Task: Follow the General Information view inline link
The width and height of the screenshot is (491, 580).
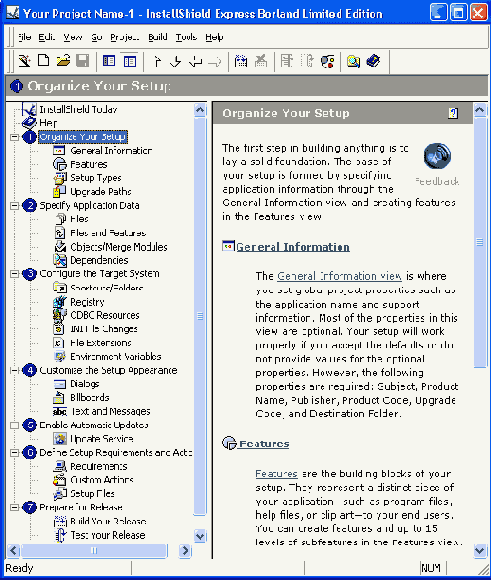Action: pos(339,276)
